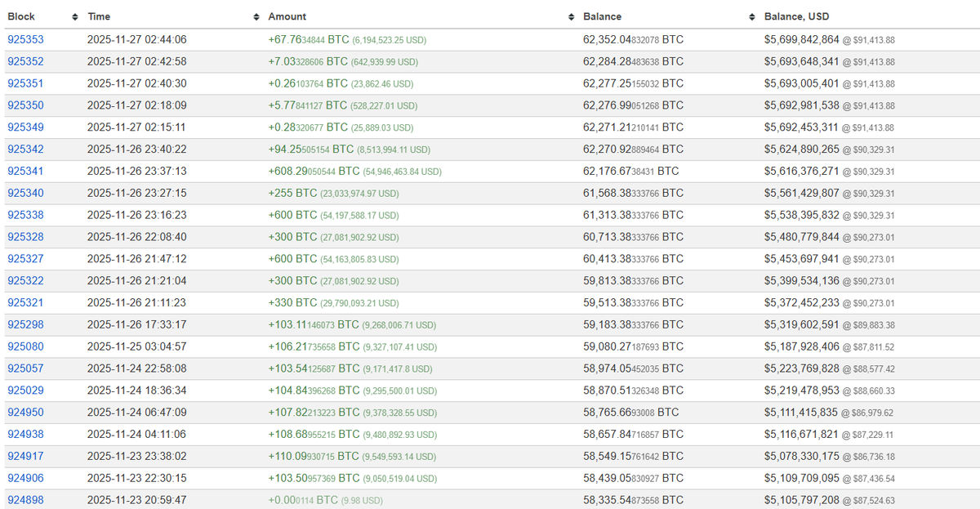
Task: Open block 924917 link
Action: [x=25, y=457]
